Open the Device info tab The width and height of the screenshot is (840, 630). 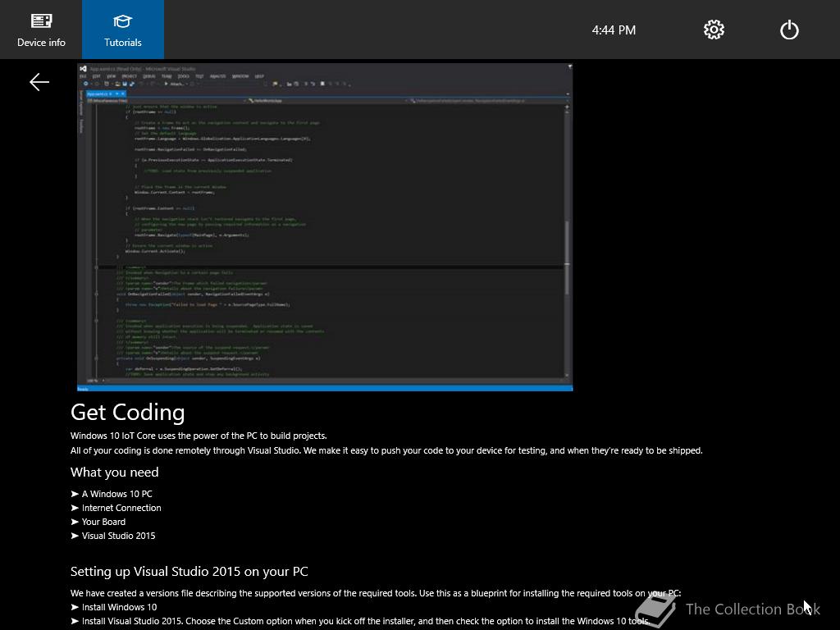41,30
